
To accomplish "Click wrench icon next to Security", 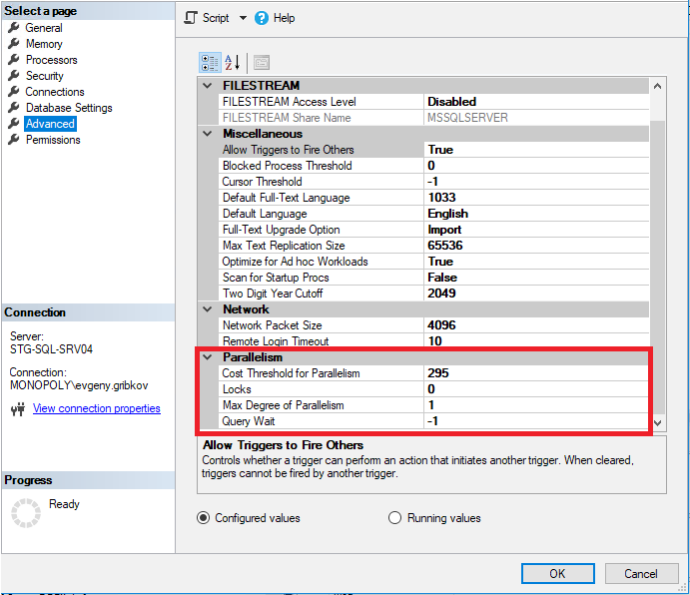I will [x=14, y=76].
